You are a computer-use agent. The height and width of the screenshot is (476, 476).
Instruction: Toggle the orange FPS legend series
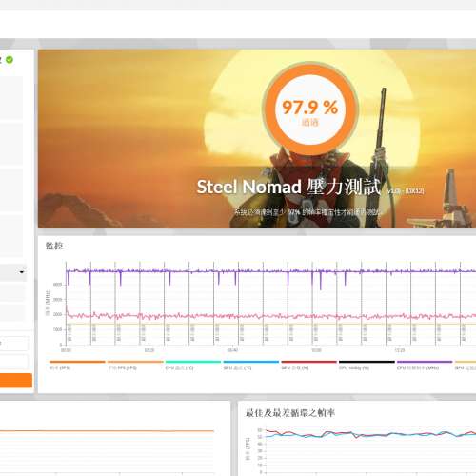[x=77, y=365]
